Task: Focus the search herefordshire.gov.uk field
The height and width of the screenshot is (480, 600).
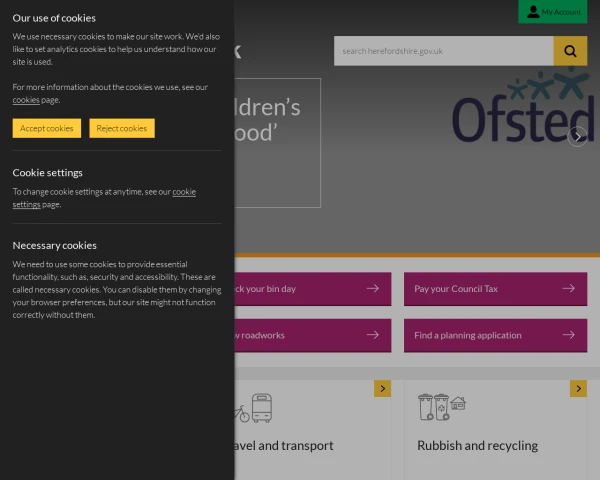Action: tap(443, 51)
